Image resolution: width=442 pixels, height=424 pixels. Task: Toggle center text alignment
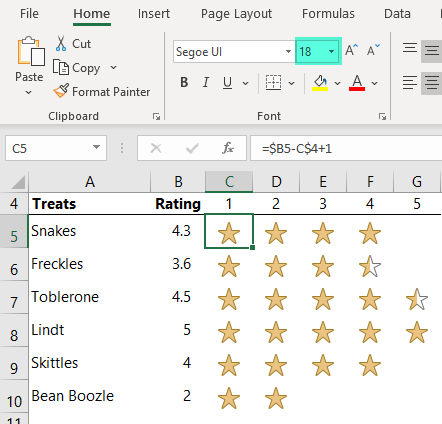coord(432,83)
